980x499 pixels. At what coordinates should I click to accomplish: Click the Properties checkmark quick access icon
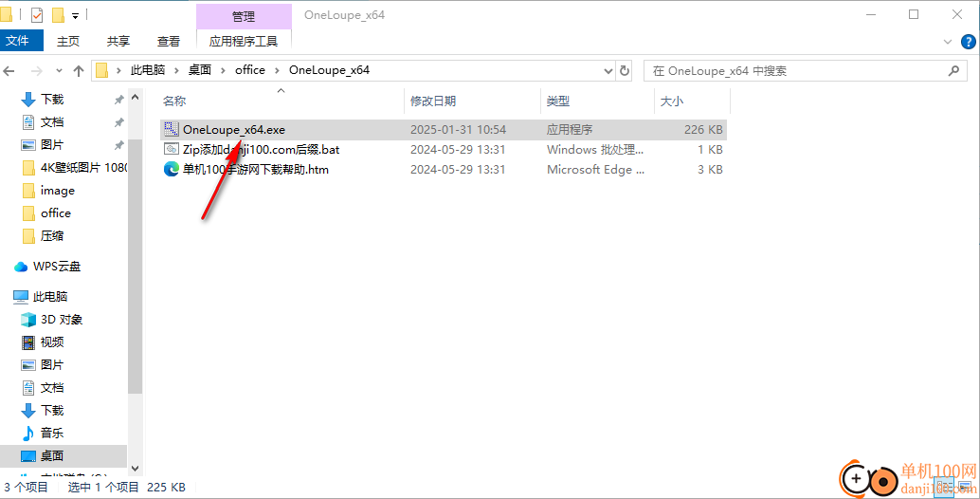(x=37, y=15)
